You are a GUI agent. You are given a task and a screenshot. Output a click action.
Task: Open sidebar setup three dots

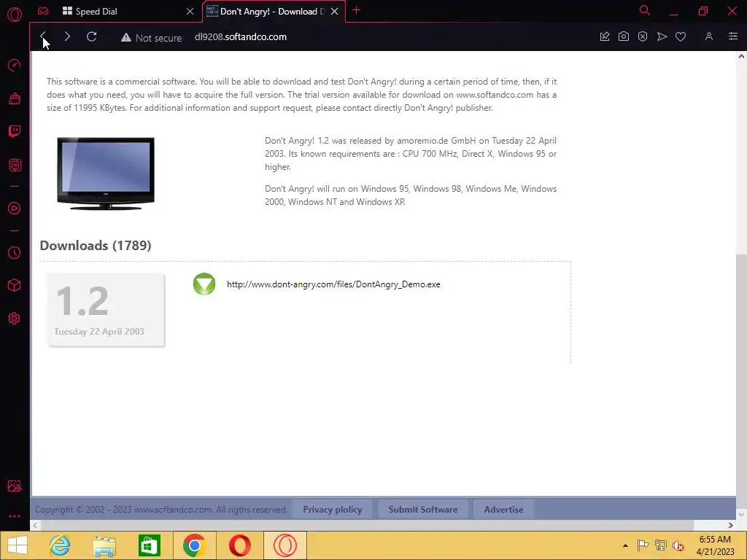coord(15,516)
